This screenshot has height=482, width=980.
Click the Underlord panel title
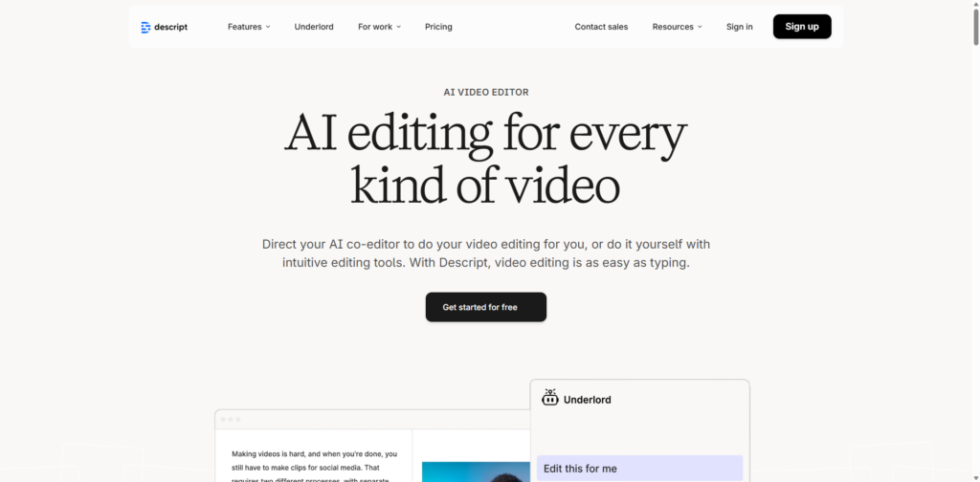pos(587,400)
